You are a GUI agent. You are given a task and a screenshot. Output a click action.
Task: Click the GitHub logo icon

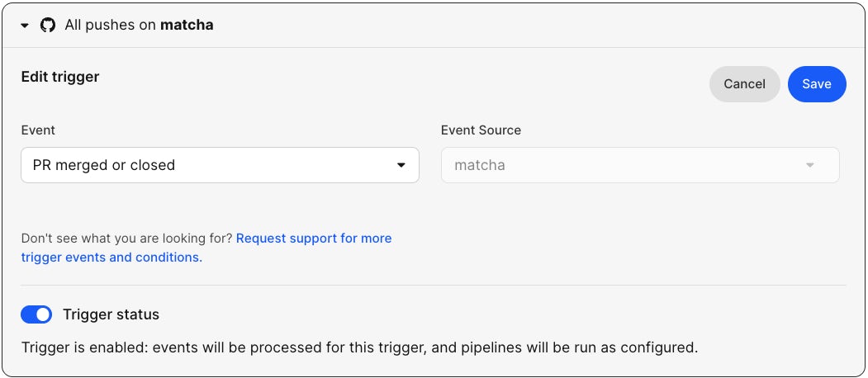48,25
